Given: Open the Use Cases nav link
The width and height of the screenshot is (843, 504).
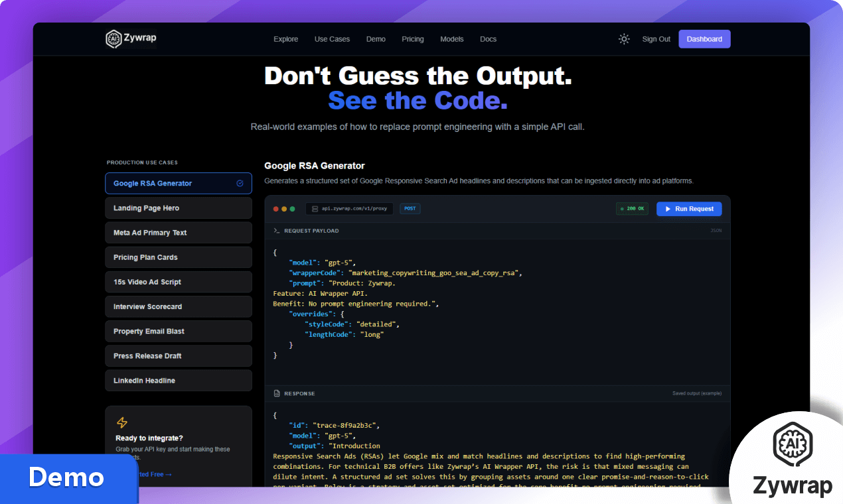Looking at the screenshot, I should (332, 39).
